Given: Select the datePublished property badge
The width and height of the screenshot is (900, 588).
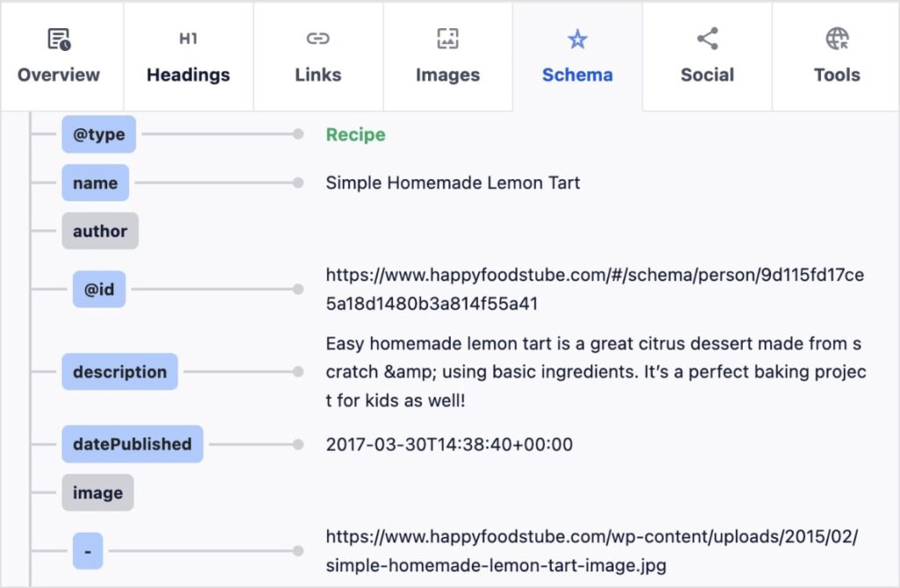Looking at the screenshot, I should point(132,444).
